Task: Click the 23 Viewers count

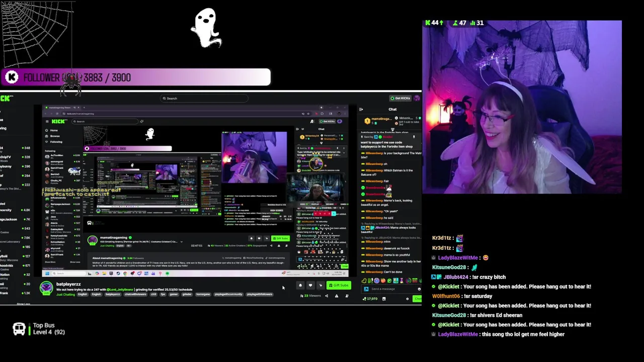Action: [x=310, y=296]
